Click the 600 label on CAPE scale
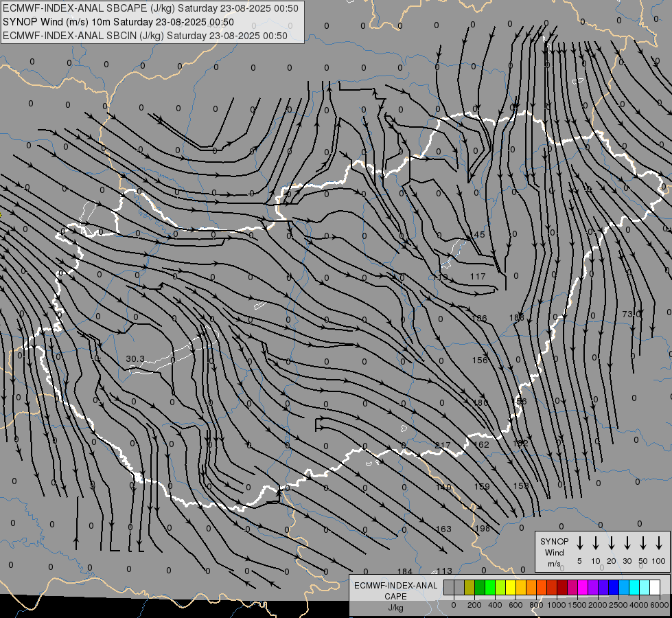This screenshot has height=618, width=672. coord(515,605)
